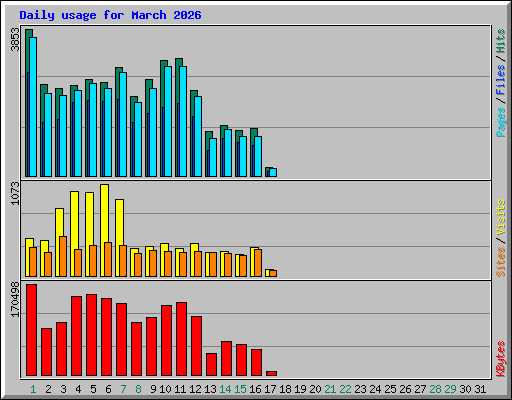Click day 20 on the x-axis
The width and height of the screenshot is (512, 400).
pos(315,389)
